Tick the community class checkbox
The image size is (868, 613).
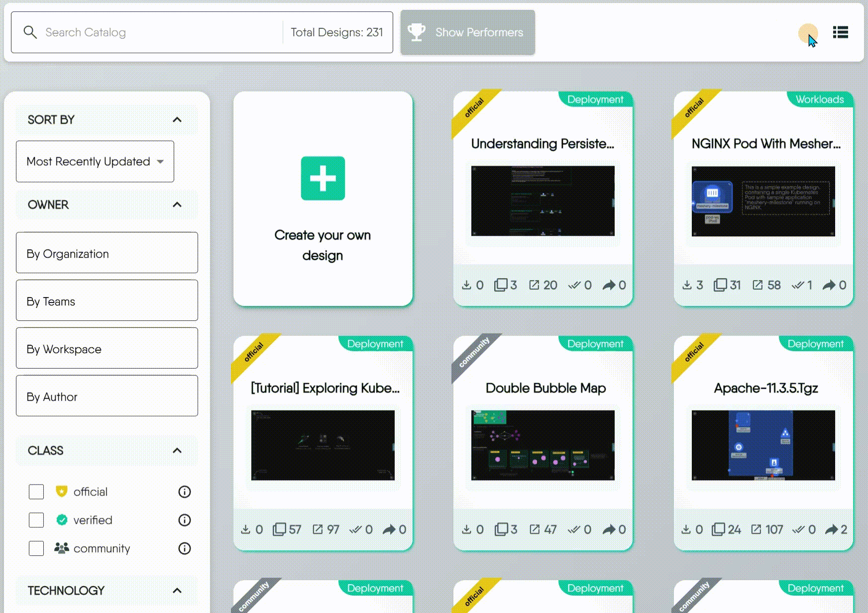pyautogui.click(x=36, y=548)
